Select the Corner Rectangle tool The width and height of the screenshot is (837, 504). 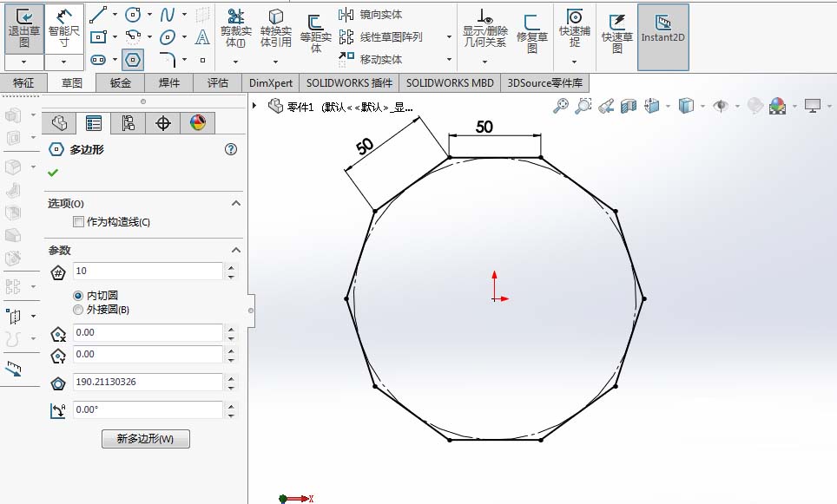(x=98, y=36)
